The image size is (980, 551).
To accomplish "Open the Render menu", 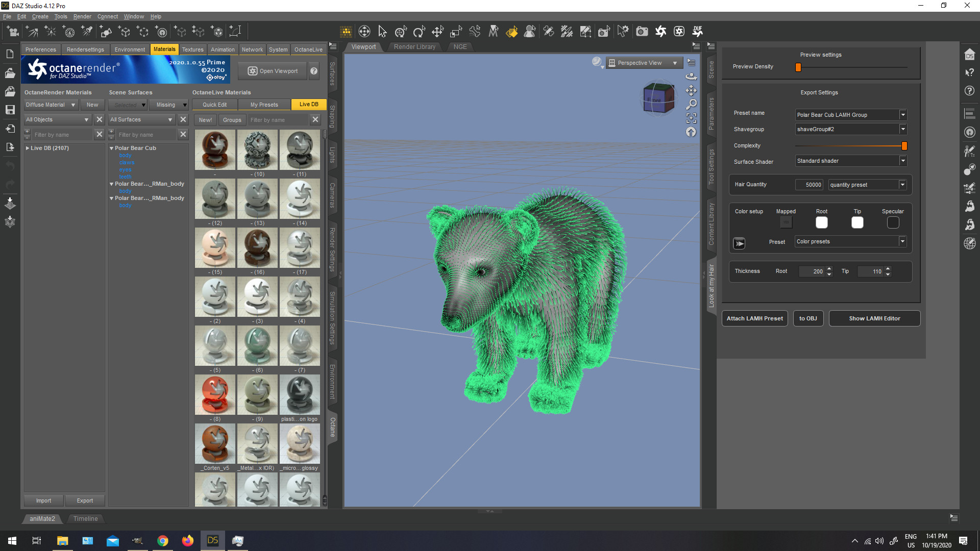I will point(82,16).
